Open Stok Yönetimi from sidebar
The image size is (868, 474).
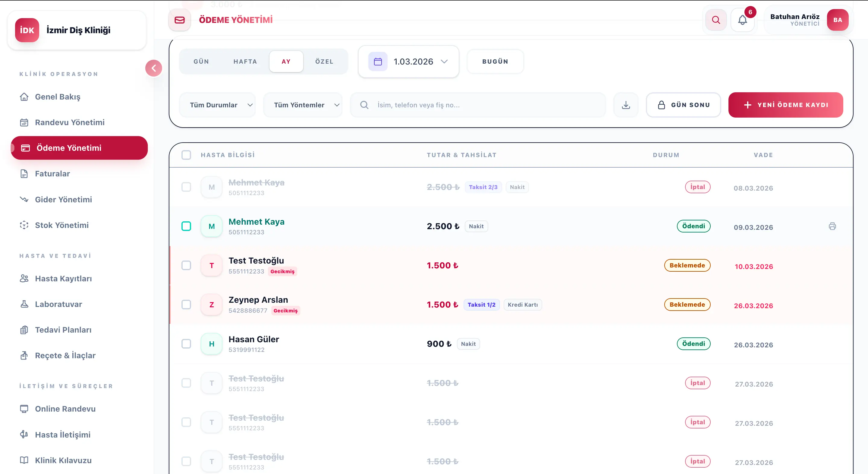[x=62, y=225]
